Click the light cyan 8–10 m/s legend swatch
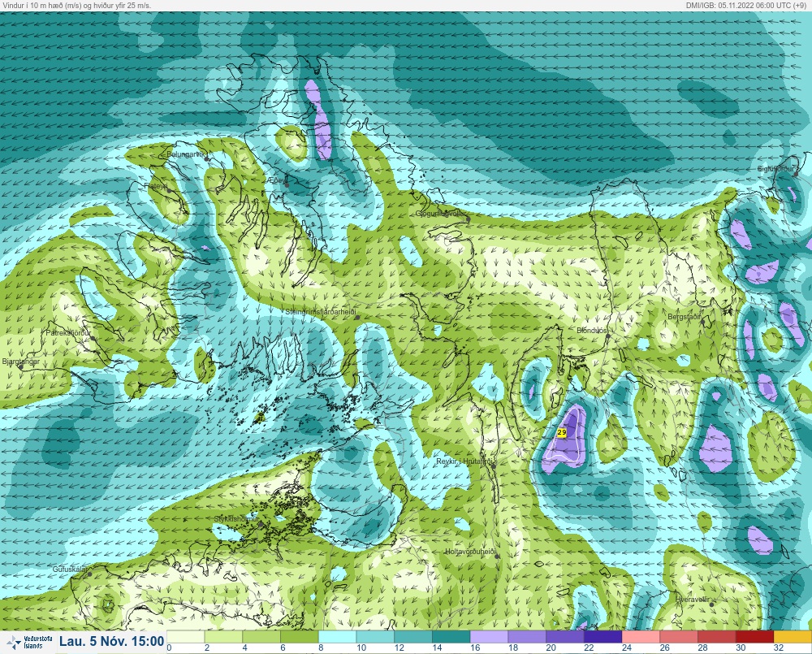The image size is (812, 654). click(x=337, y=636)
